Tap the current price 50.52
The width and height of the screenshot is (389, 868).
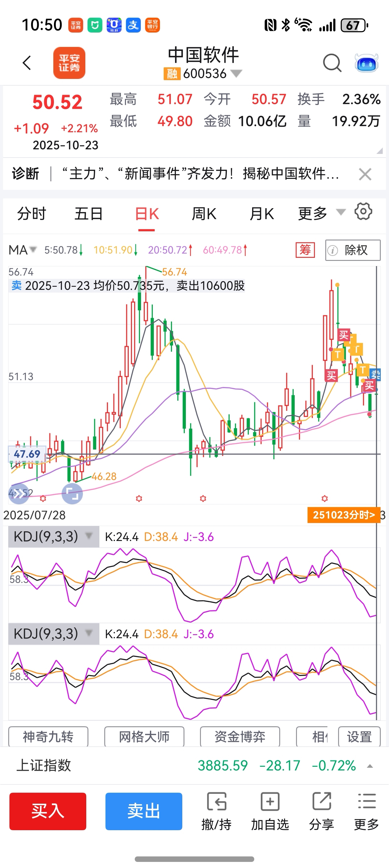(x=57, y=102)
